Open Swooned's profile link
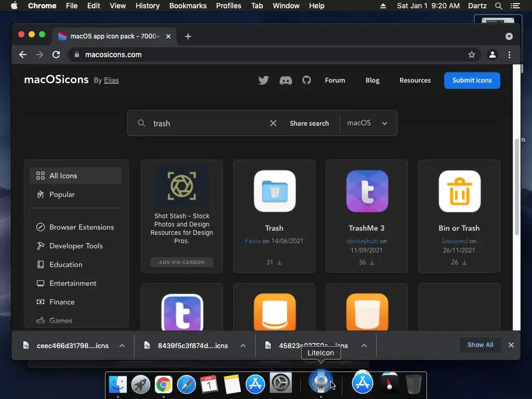Screen dimensions: 532x399 pos(455,241)
